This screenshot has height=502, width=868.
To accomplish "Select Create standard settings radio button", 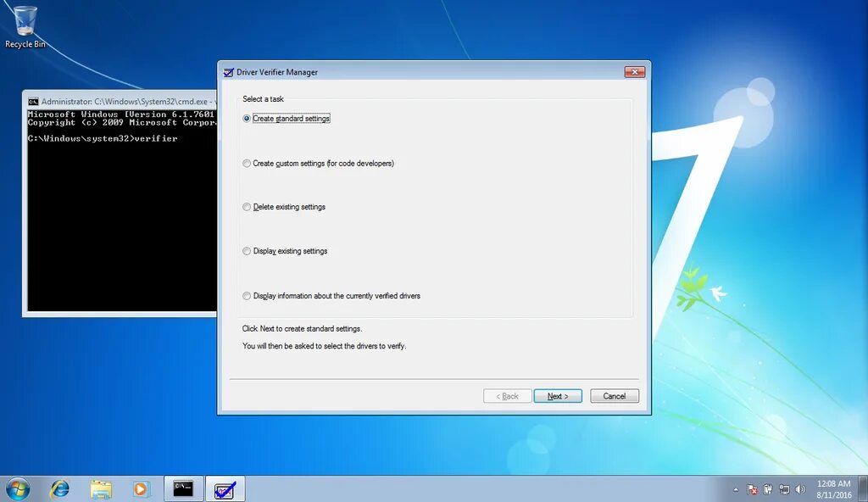I will coord(247,119).
